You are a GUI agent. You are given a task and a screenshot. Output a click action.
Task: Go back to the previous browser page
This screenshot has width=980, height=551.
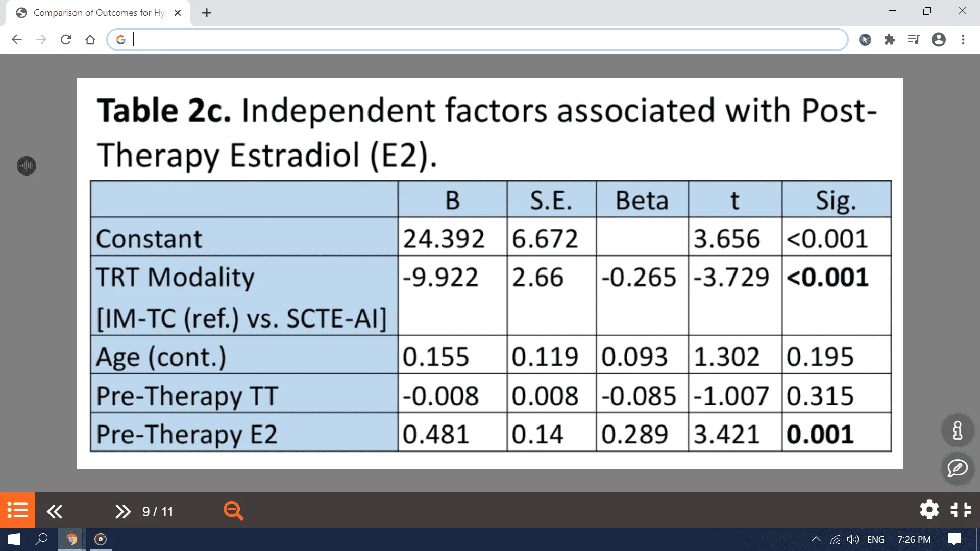17,39
